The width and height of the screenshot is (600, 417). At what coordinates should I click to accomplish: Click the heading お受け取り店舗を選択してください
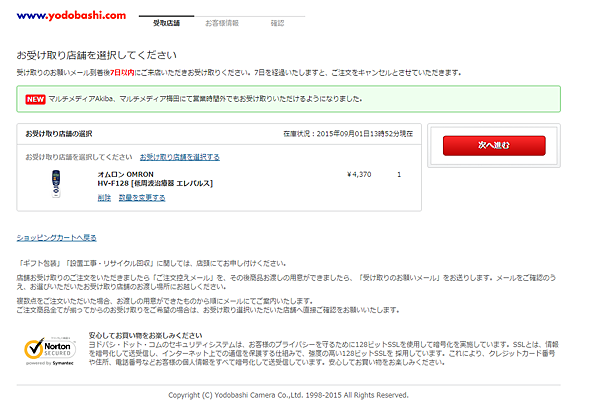coord(96,55)
